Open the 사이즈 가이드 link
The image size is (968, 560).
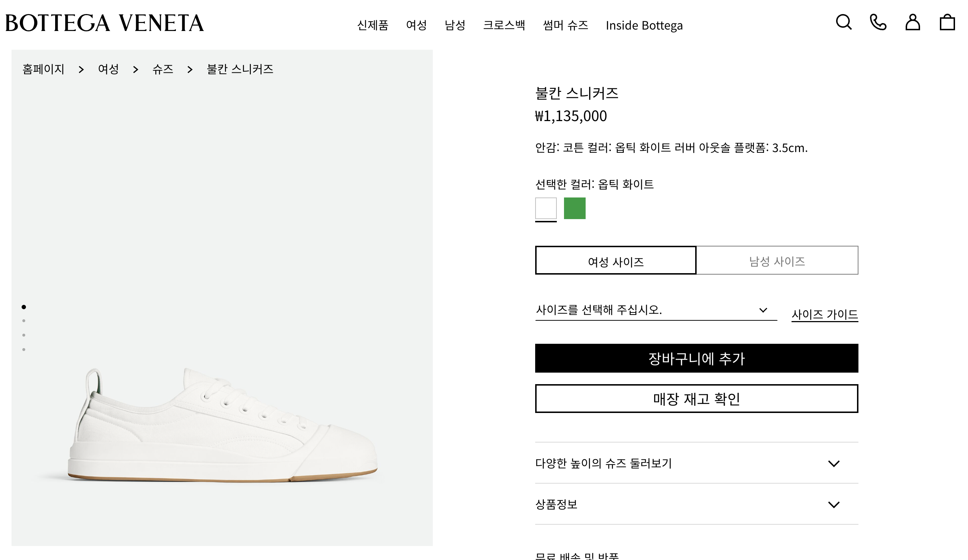[824, 315]
